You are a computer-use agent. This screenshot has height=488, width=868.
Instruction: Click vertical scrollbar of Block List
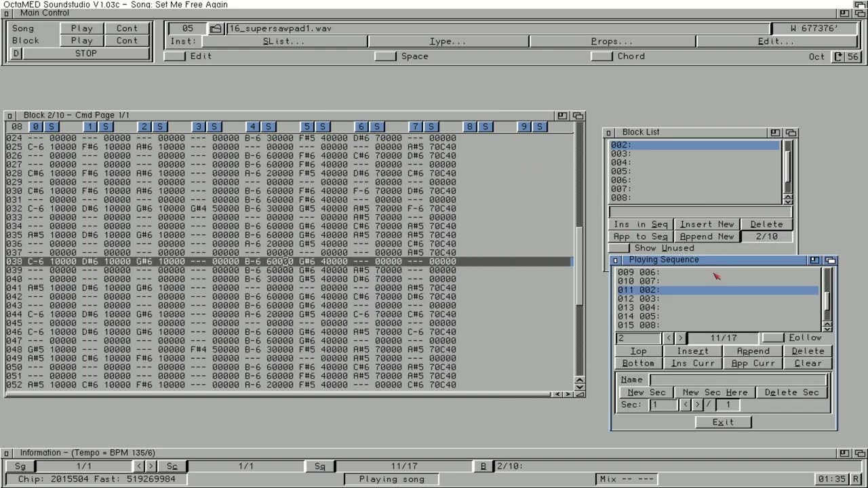point(787,166)
